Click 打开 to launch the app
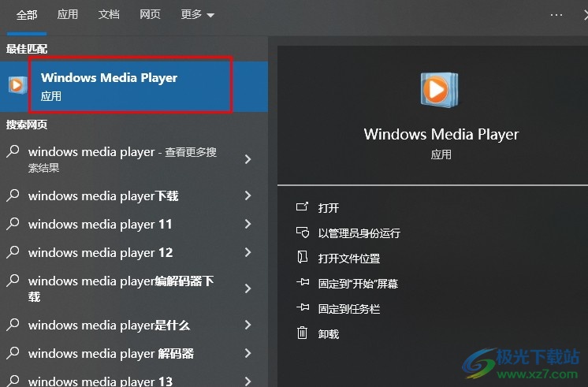The height and width of the screenshot is (387, 588). [328, 208]
